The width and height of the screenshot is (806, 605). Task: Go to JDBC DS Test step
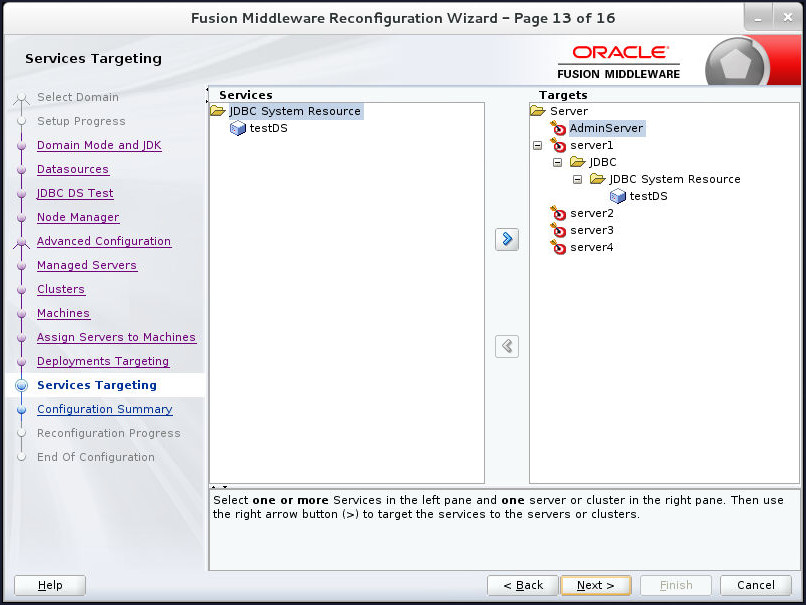(x=75, y=193)
